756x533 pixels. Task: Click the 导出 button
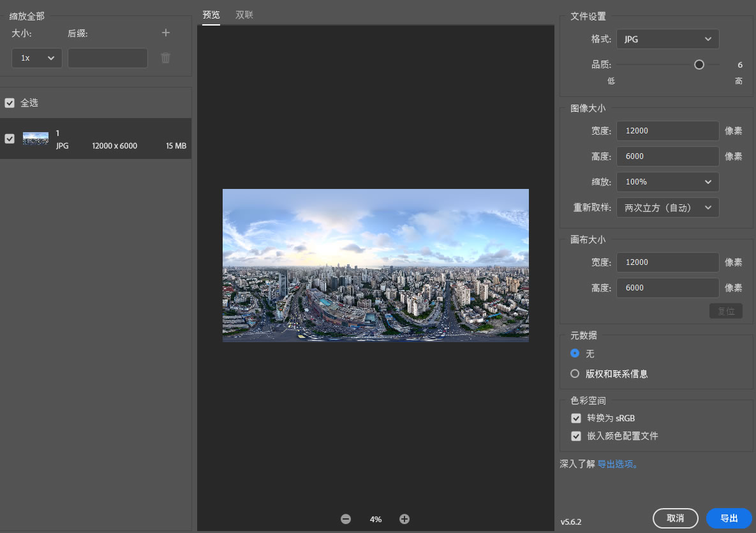(x=729, y=518)
